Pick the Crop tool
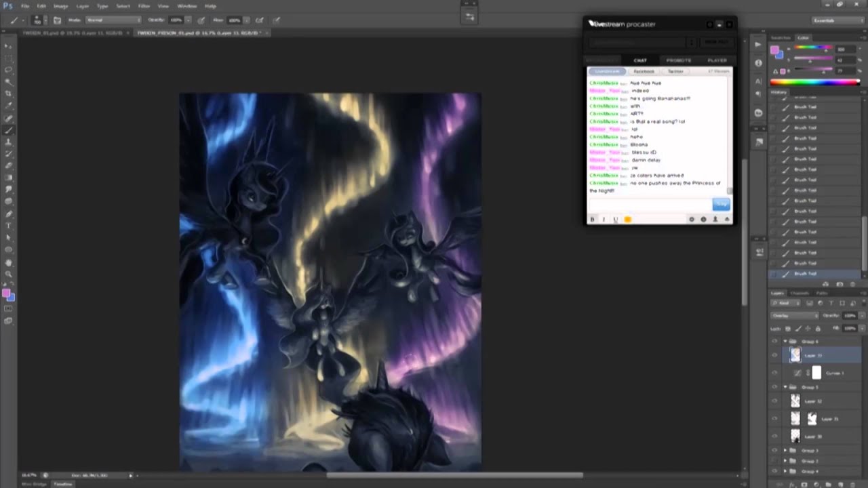Viewport: 868px width, 488px height. pos(8,94)
